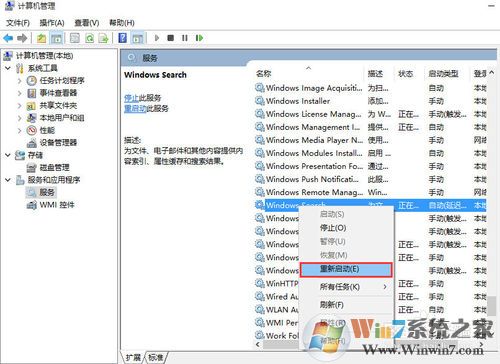The height and width of the screenshot is (364, 500).
Task: Open Device Manager (设备管理器) in tree
Action: point(58,143)
